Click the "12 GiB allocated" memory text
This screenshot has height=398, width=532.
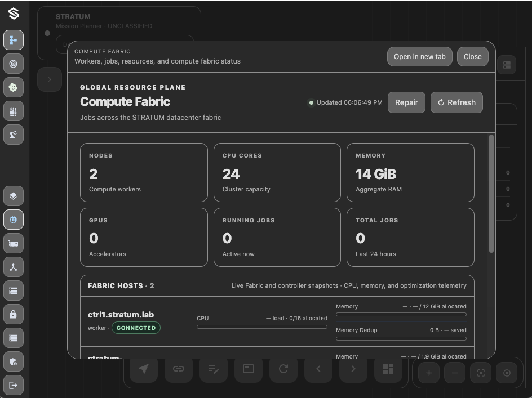[445, 306]
